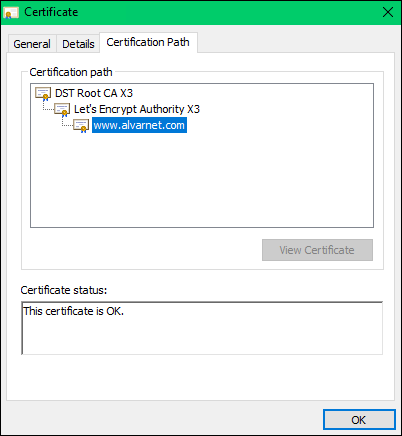This screenshot has width=402, height=436.
Task: Select DST Root CA X3 in the path tree
Action: click(x=94, y=93)
